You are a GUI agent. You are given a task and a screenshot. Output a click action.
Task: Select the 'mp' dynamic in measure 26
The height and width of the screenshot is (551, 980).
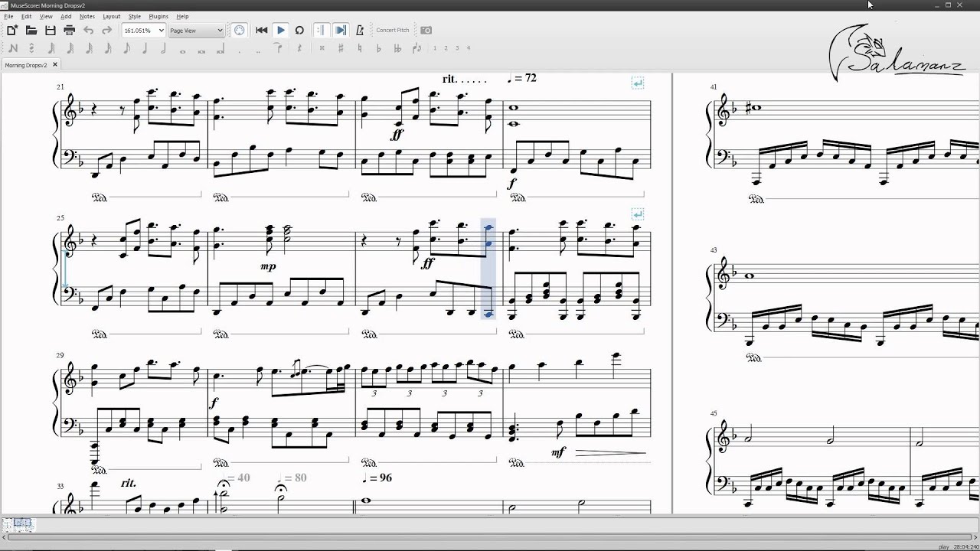[268, 267]
